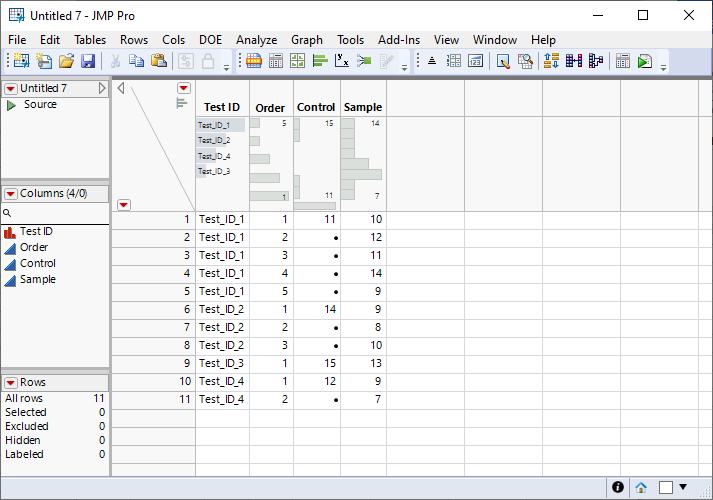This screenshot has width=713, height=500.
Task: Click the info icon in status bar
Action: 618,487
